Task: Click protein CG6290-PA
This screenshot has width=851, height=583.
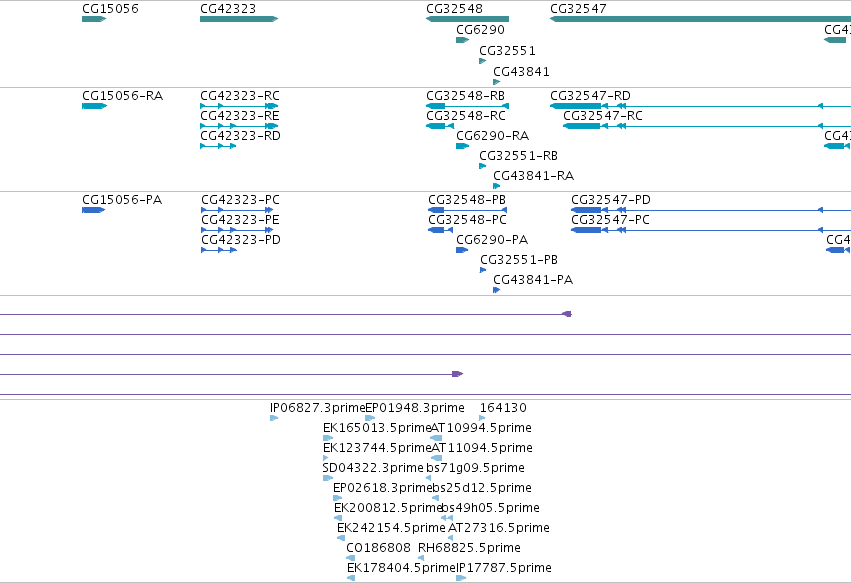Action: [492, 240]
